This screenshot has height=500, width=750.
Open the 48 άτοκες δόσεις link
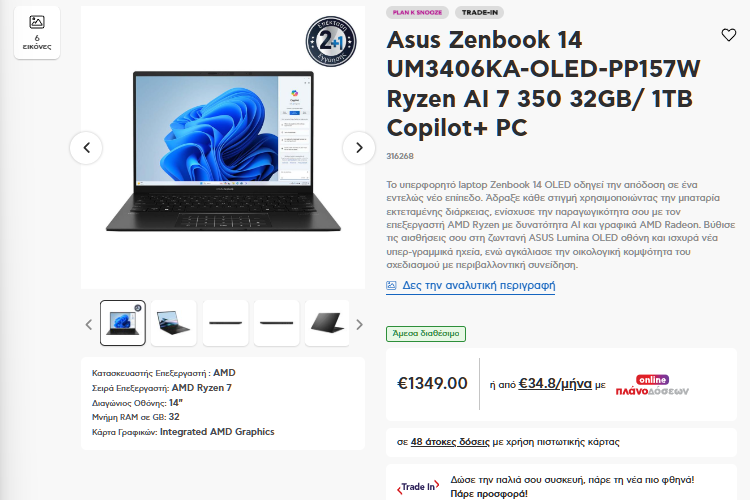(x=450, y=442)
